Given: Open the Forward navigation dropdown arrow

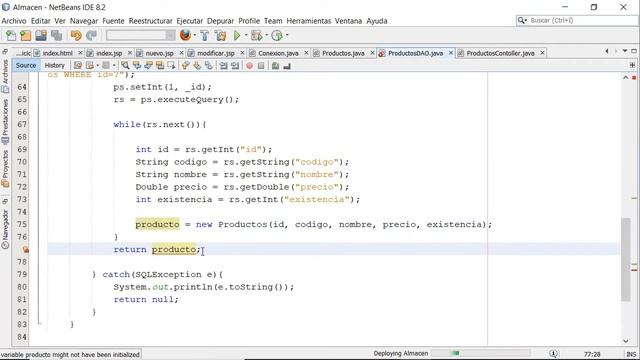Looking at the screenshot, I should [114, 65].
